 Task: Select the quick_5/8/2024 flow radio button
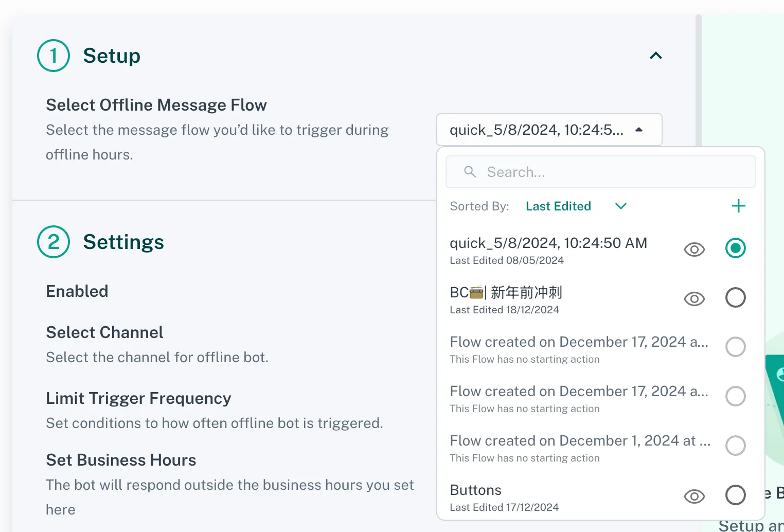(x=735, y=248)
